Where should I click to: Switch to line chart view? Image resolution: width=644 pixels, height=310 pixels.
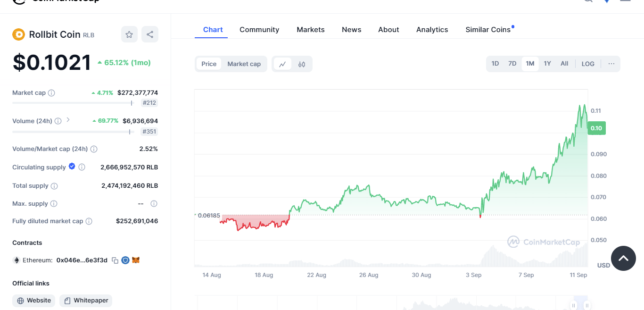[x=282, y=64]
